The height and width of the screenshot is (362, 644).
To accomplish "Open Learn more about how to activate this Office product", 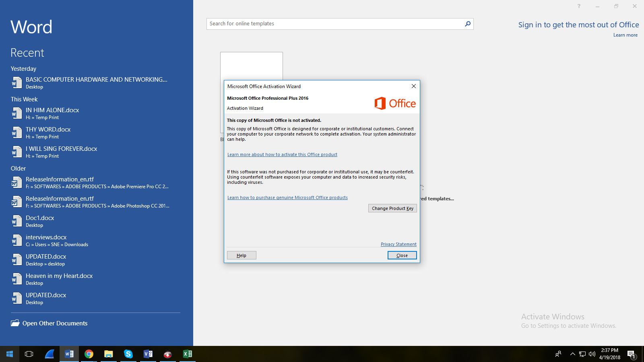I will 282,154.
